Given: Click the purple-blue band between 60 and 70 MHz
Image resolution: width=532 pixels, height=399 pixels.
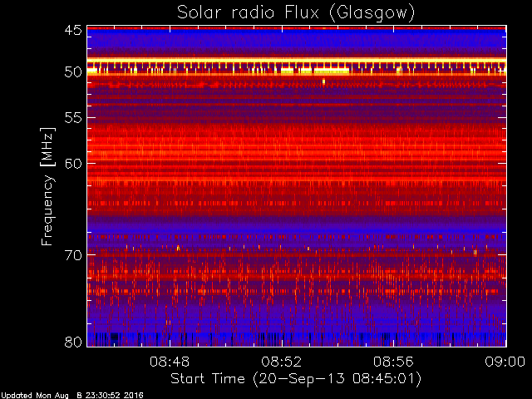Looking at the screenshot, I should coord(297,224).
